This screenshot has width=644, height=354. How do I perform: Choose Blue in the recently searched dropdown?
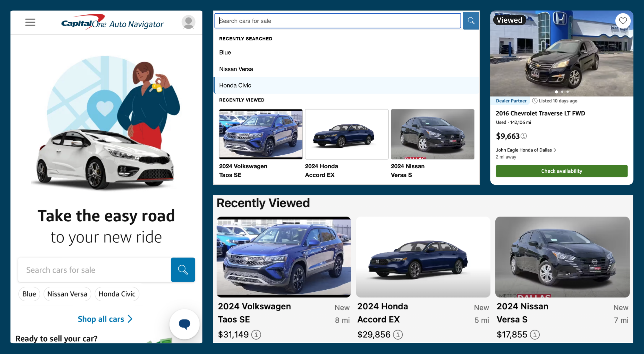coord(225,53)
